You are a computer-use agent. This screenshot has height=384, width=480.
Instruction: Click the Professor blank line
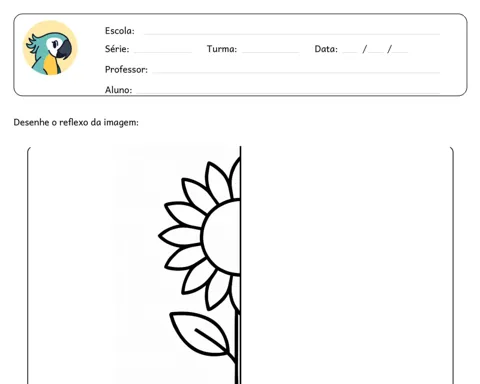296,72
